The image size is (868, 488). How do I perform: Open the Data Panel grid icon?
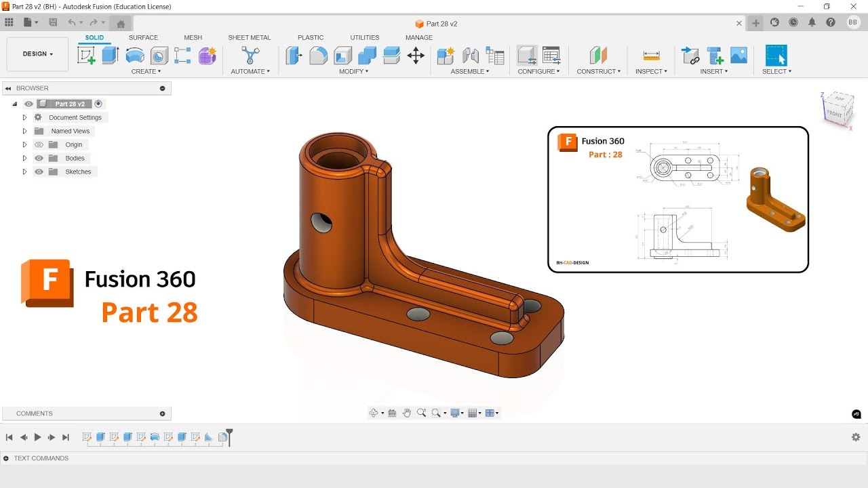tap(9, 22)
